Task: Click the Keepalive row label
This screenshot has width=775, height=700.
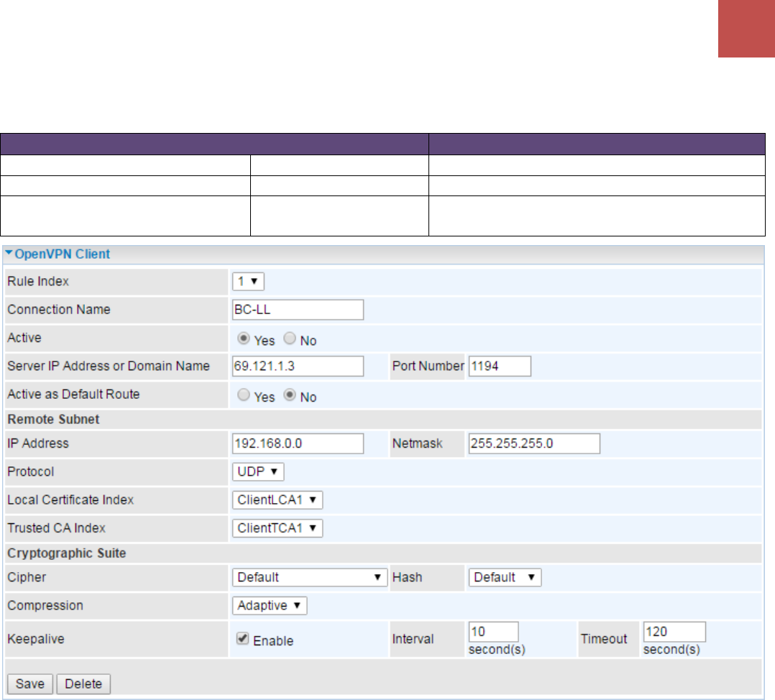Action: click(36, 639)
